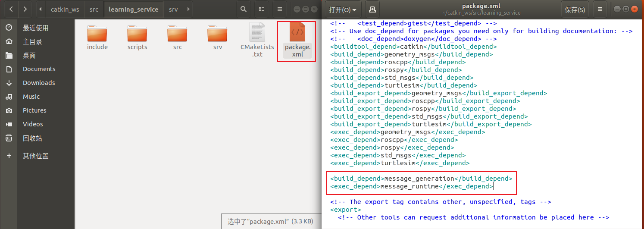Image resolution: width=644 pixels, height=229 pixels.
Task: Click gedit new document icon button
Action: point(372,9)
